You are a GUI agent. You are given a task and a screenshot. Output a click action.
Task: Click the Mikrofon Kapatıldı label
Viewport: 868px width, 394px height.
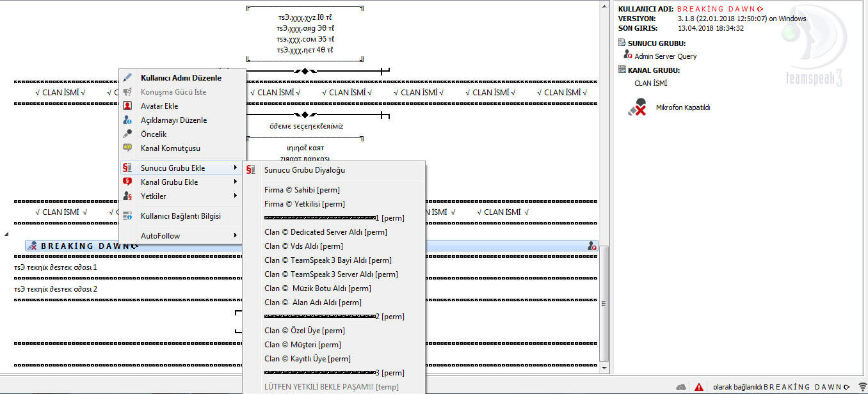click(x=683, y=107)
